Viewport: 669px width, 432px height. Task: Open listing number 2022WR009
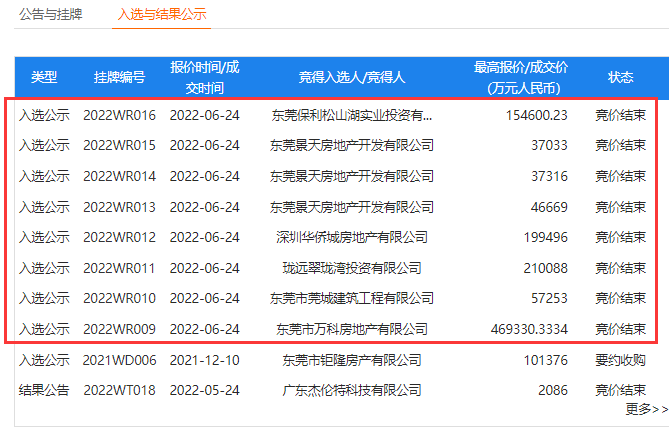pos(119,329)
